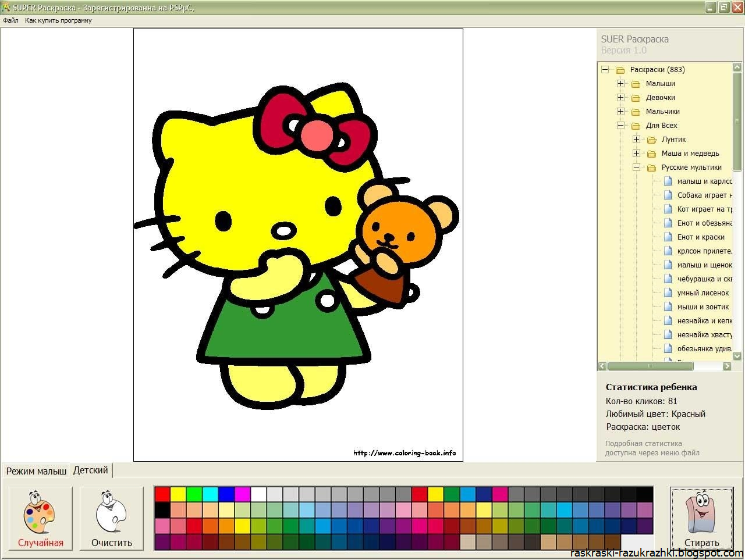Select the folder icon for Маша и медведь
Image resolution: width=745 pixels, height=560 pixels.
coord(652,154)
